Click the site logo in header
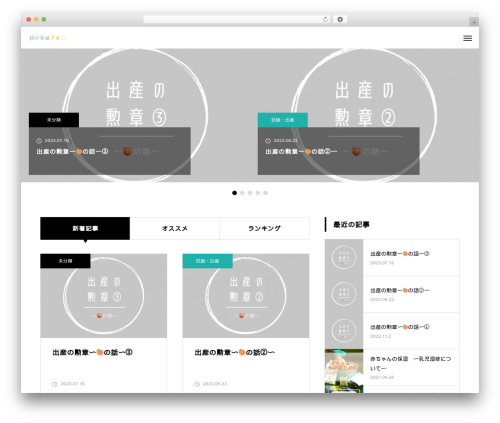Viewport: 500px width, 423px height. tap(47, 38)
